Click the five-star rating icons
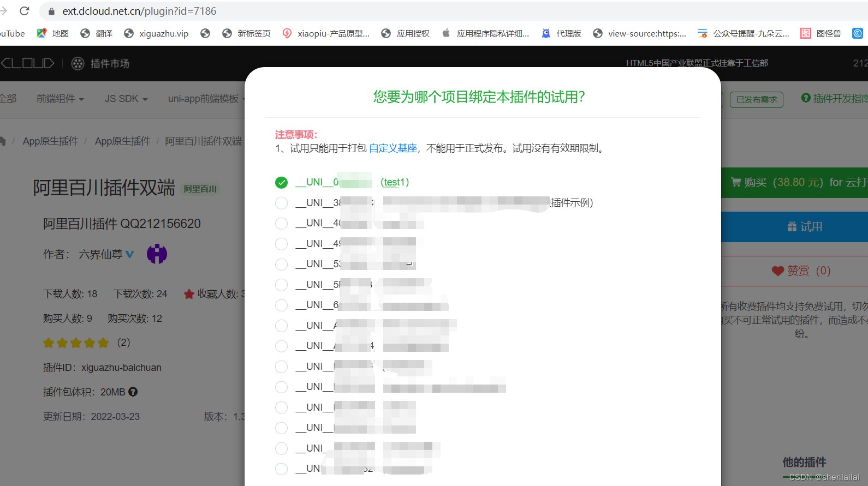 (x=76, y=343)
